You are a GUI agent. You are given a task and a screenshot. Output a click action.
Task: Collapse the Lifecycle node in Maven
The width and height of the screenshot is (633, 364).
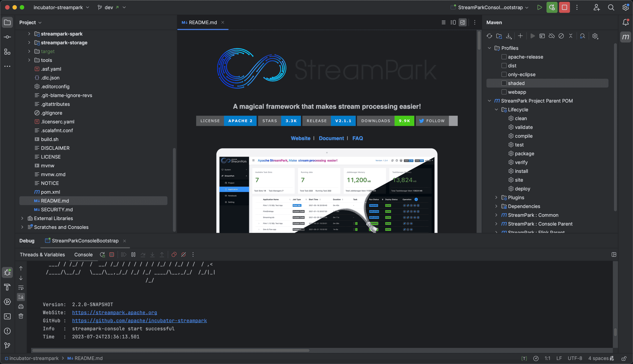pos(496,109)
